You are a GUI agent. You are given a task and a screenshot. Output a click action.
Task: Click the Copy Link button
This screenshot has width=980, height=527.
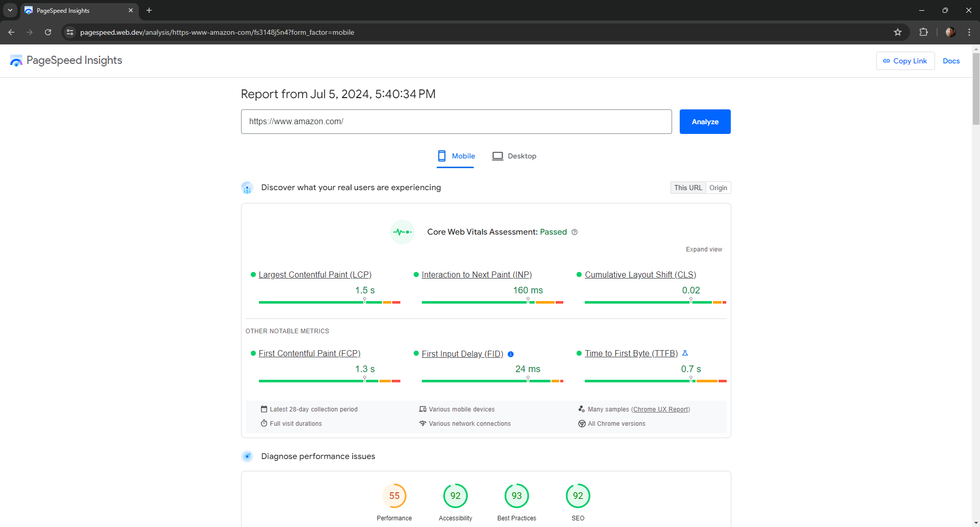point(905,61)
